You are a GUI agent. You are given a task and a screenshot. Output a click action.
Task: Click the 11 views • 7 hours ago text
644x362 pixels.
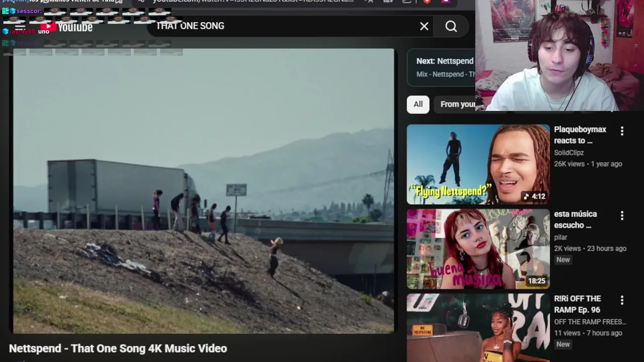(x=588, y=332)
